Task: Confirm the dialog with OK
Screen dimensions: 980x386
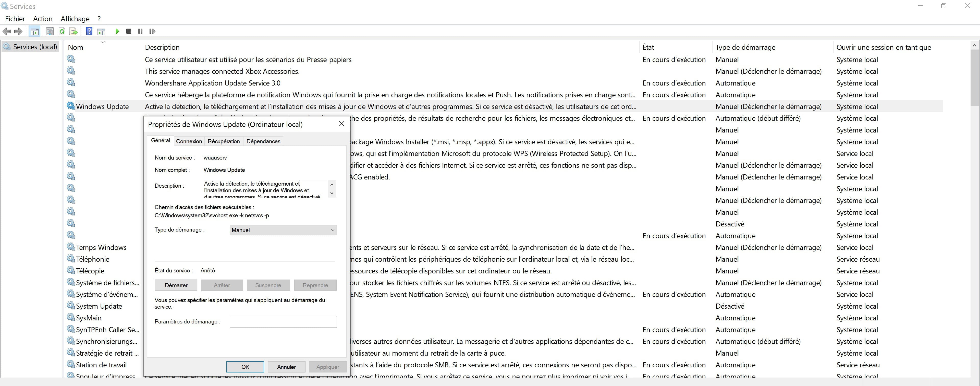Action: click(245, 367)
